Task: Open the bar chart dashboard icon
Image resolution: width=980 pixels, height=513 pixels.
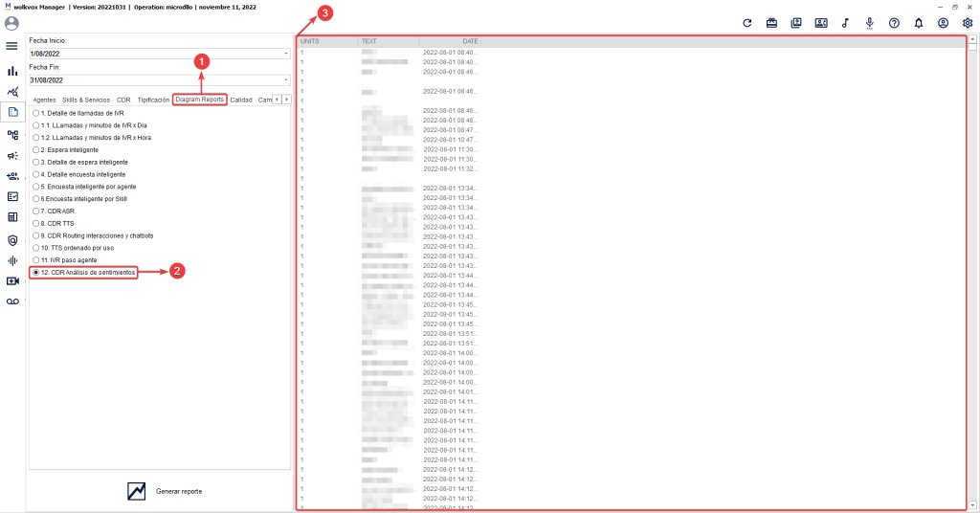Action: [x=12, y=71]
